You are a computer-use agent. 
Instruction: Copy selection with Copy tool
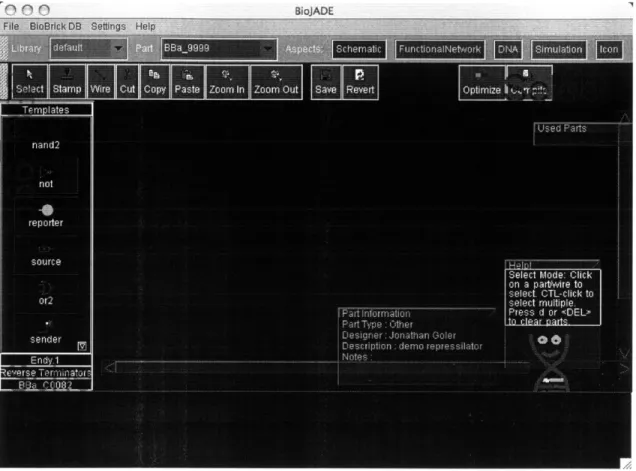pos(155,82)
